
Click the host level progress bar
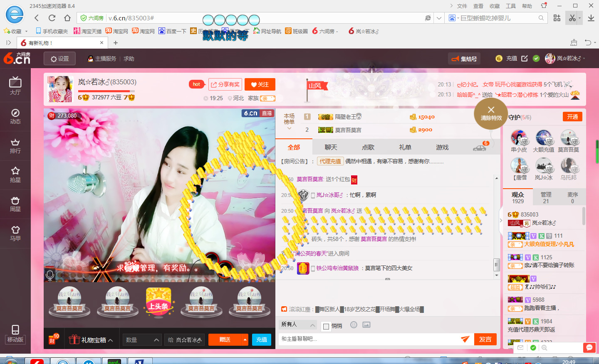pyautogui.click(x=106, y=91)
